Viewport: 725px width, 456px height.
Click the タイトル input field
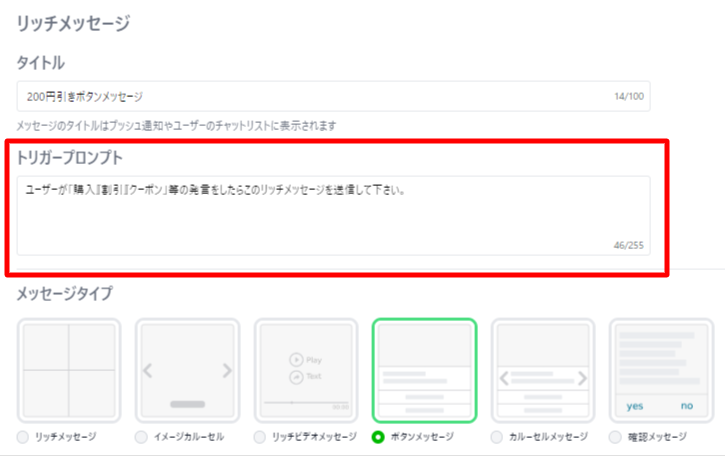310,96
